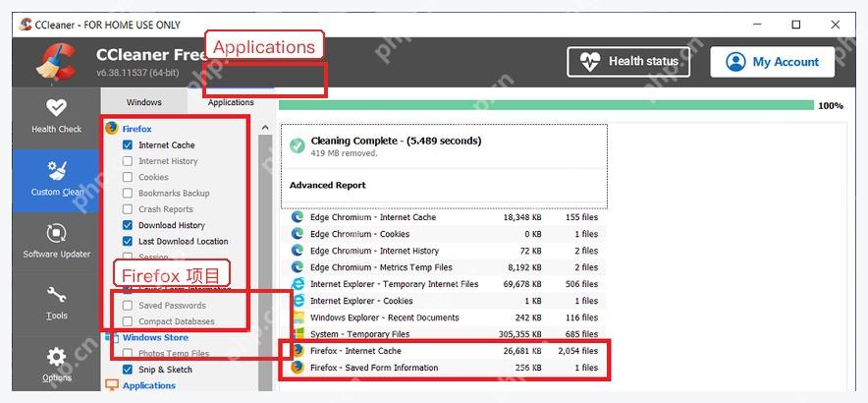Click Edge icon for Cookies row
This screenshot has height=403, width=868.
tap(298, 234)
